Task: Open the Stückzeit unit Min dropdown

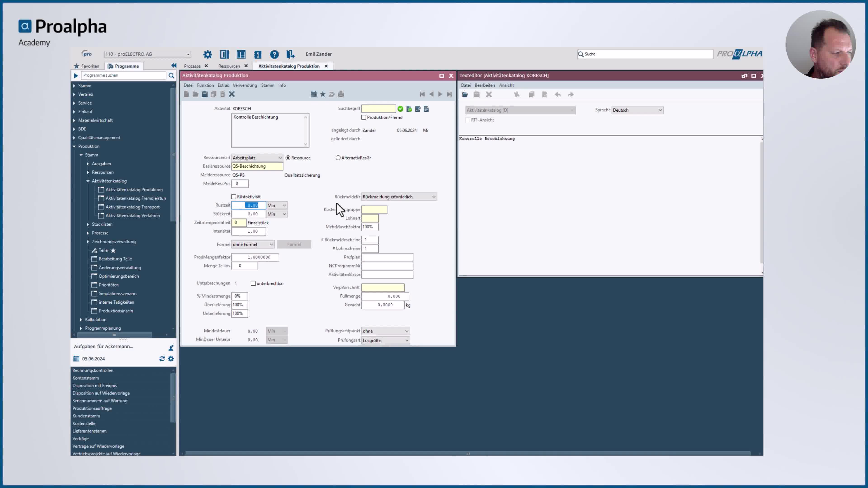Action: [x=277, y=214]
